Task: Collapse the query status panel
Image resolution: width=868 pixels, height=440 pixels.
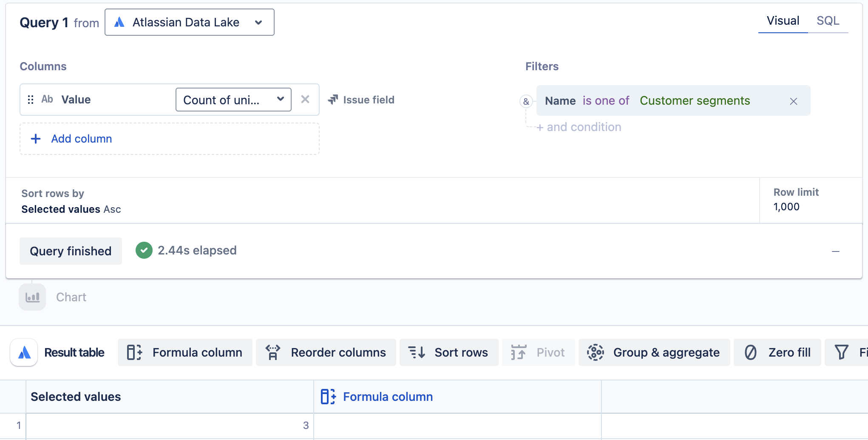Action: 835,251
